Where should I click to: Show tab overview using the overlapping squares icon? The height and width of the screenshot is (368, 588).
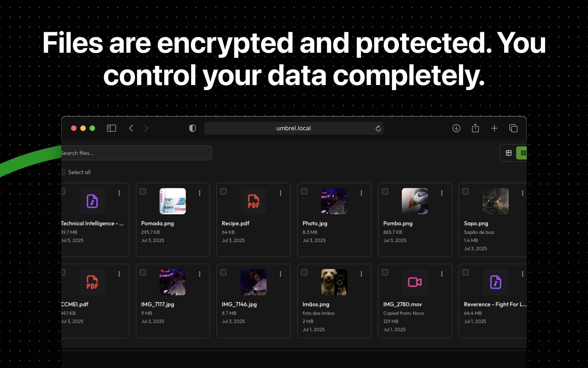pyautogui.click(x=513, y=128)
